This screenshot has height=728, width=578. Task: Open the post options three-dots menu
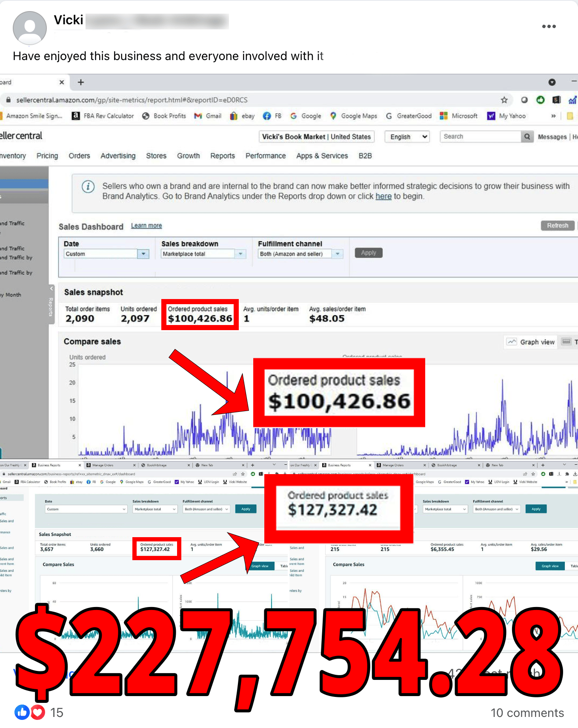[x=549, y=26]
